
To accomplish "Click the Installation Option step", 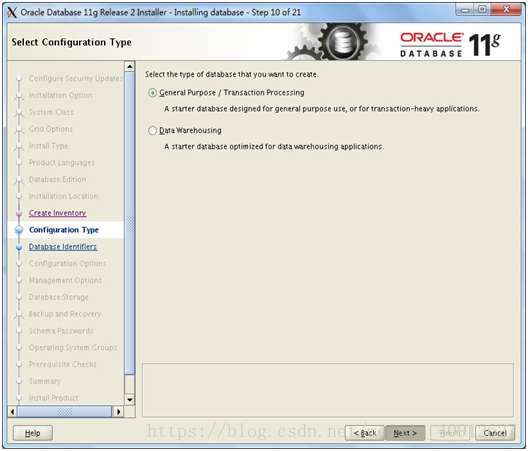I will point(61,95).
